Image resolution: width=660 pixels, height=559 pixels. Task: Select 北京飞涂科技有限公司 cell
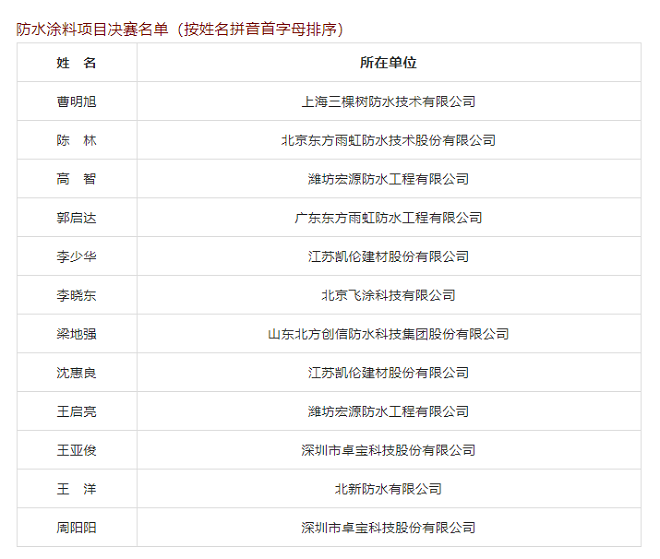[388, 295]
